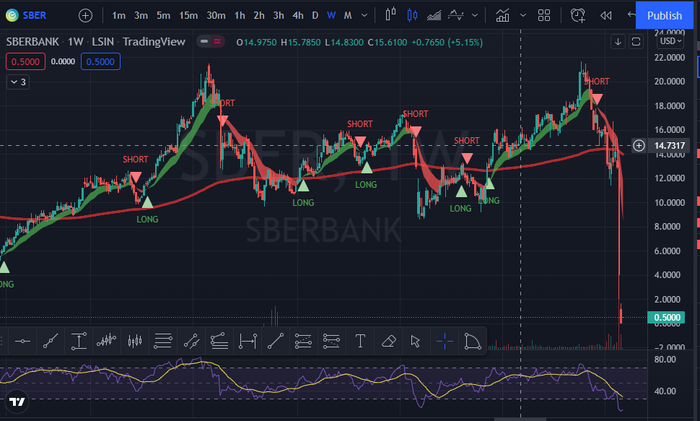The height and width of the screenshot is (421, 700).
Task: Switch to the 1m timeframe
Action: [x=118, y=16]
